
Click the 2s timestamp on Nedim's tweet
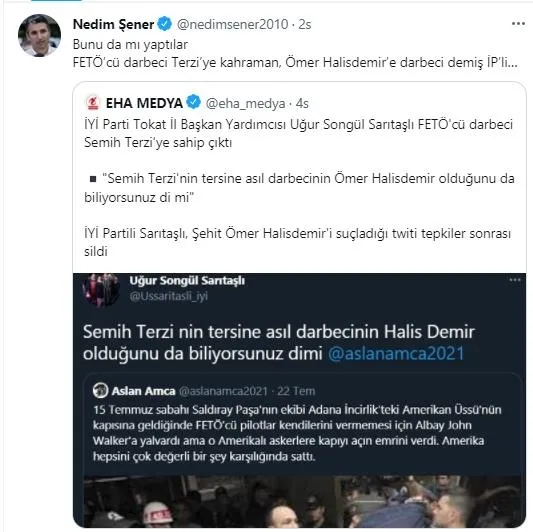(x=305, y=24)
